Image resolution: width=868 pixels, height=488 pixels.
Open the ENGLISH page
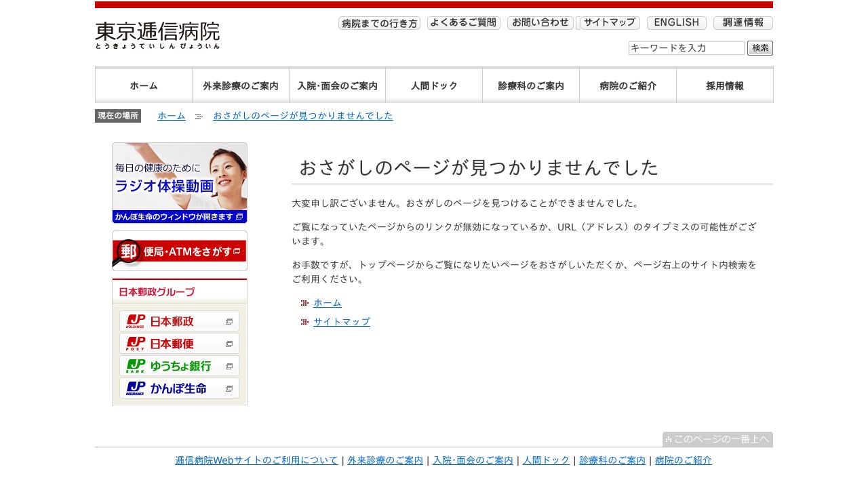pyautogui.click(x=676, y=22)
